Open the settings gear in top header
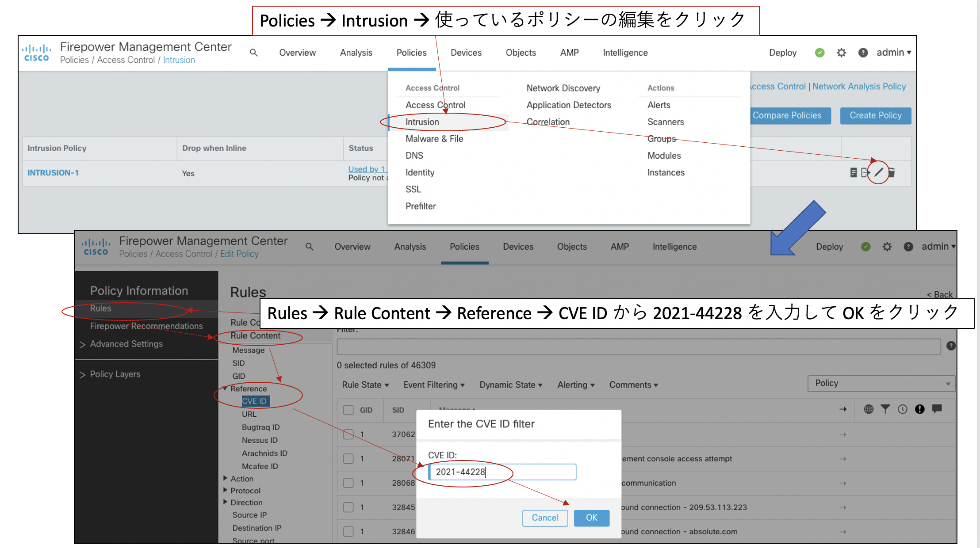 [841, 53]
